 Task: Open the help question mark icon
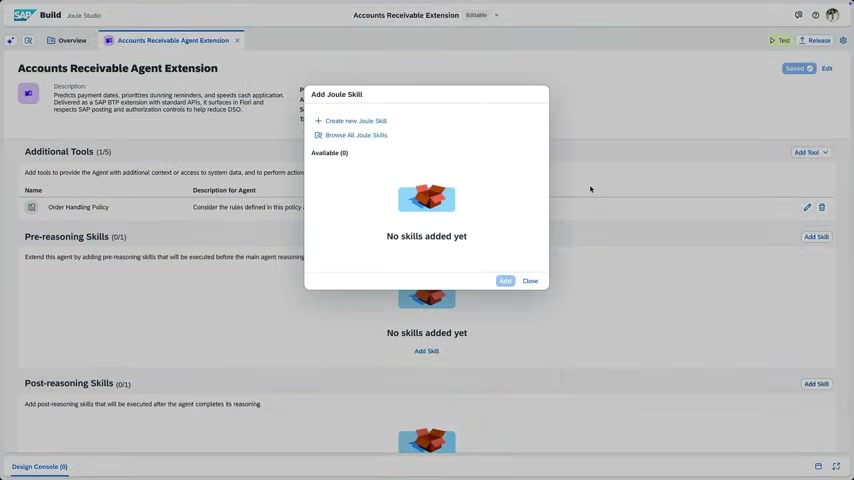[x=815, y=15]
